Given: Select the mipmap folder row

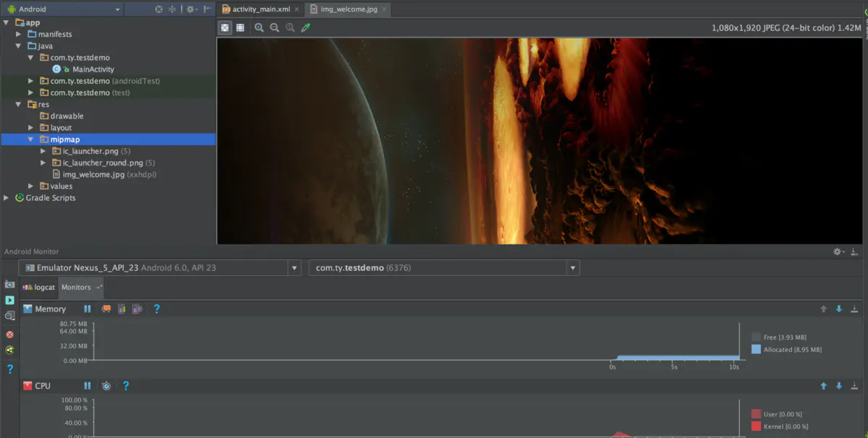Looking at the screenshot, I should pos(109,139).
